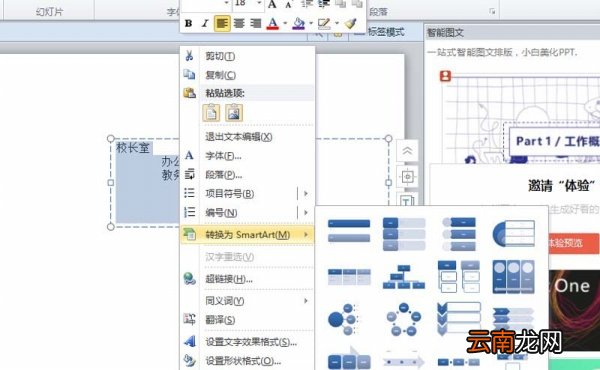Right-align text using mini toolbar
The height and width of the screenshot is (370, 600).
[256, 24]
